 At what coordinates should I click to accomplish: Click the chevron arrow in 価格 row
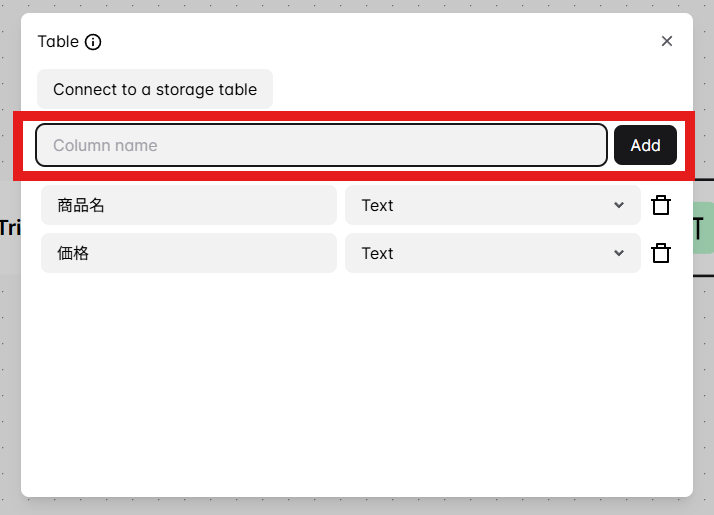[619, 253]
